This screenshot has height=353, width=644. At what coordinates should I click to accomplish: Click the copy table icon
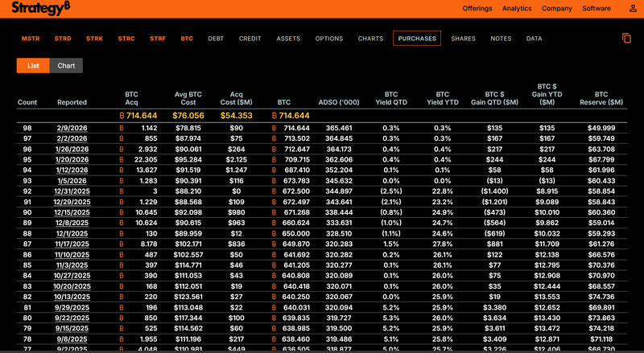pyautogui.click(x=626, y=38)
